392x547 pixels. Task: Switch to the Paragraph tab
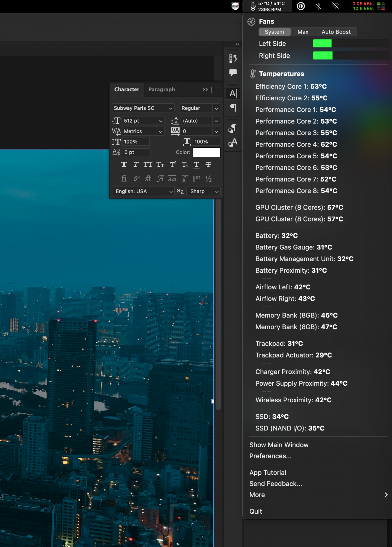point(162,89)
